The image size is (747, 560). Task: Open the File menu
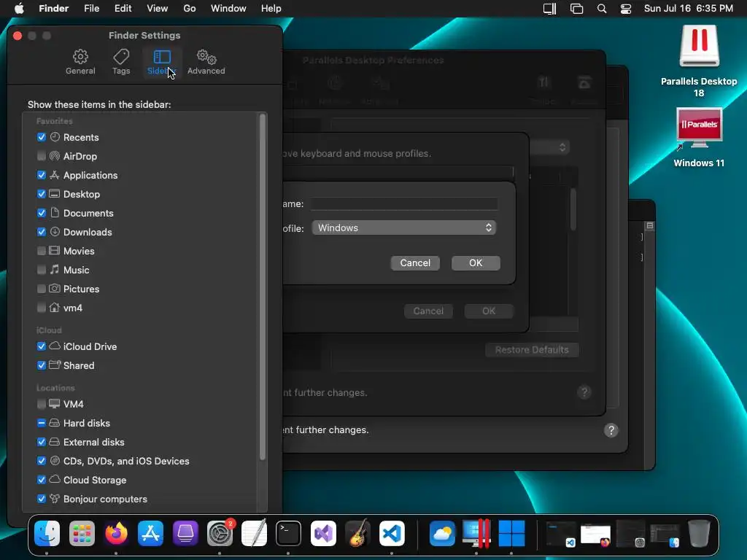[x=91, y=9]
